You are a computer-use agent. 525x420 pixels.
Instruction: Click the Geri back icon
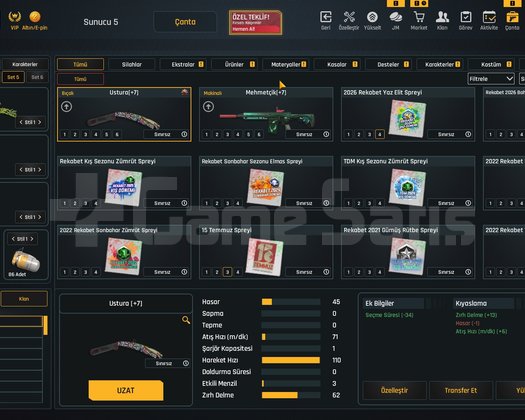click(x=326, y=17)
